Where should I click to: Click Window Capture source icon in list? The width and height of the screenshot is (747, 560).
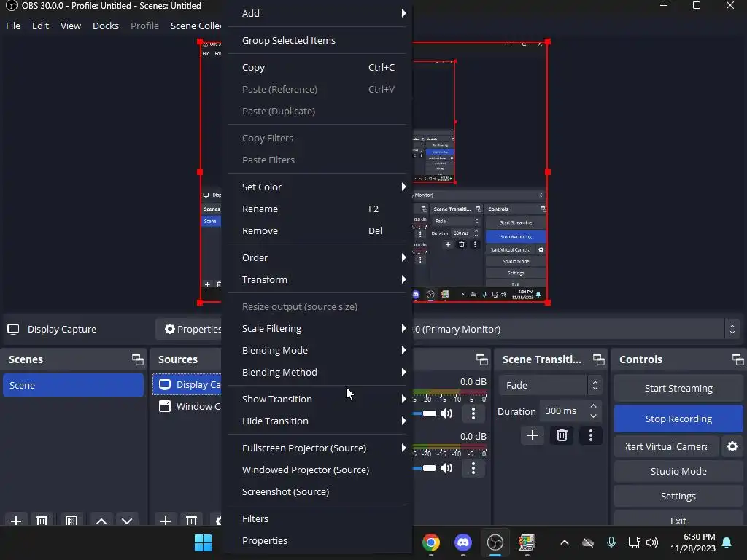165,406
